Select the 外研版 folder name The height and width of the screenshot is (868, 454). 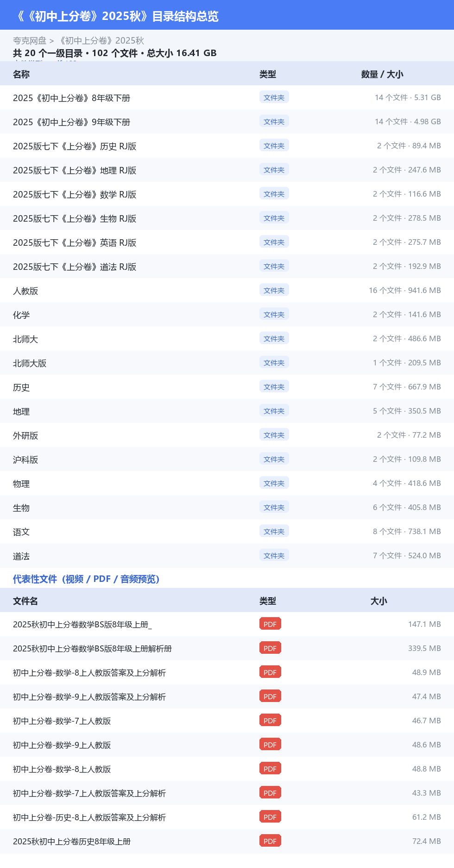(25, 435)
